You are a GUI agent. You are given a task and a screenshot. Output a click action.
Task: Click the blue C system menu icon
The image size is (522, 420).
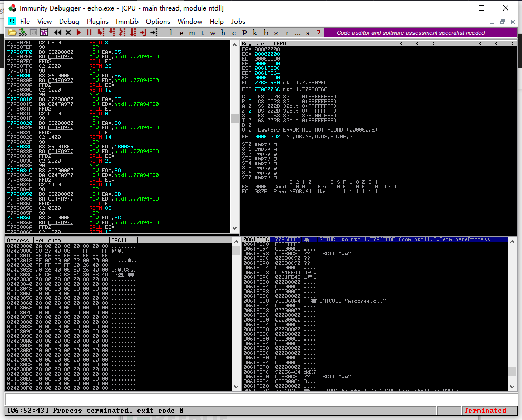click(12, 21)
